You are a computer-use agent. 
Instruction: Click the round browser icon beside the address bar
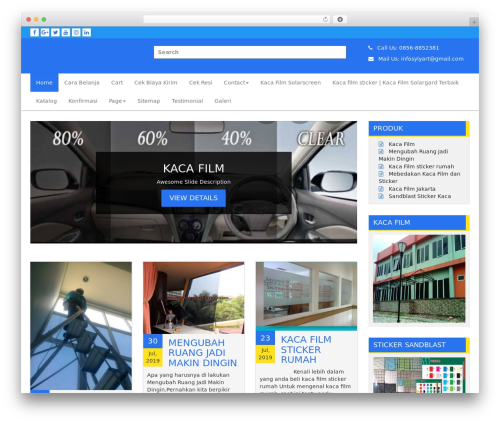pos(340,20)
